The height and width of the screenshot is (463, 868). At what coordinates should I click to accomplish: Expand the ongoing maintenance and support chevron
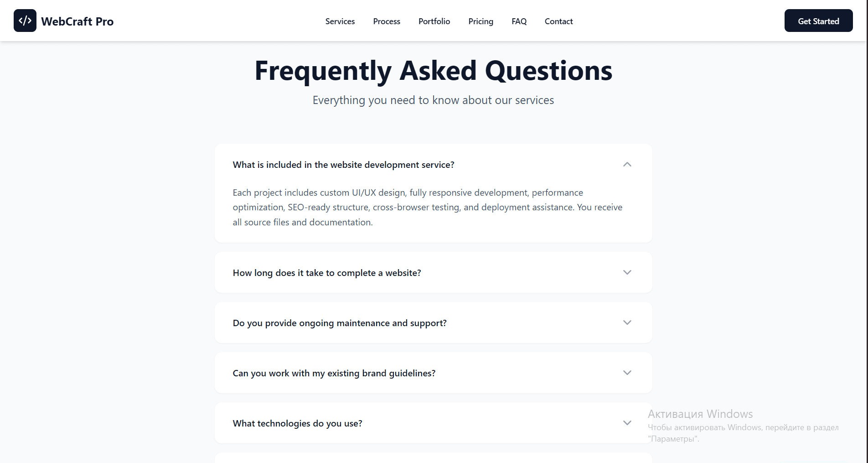click(627, 323)
